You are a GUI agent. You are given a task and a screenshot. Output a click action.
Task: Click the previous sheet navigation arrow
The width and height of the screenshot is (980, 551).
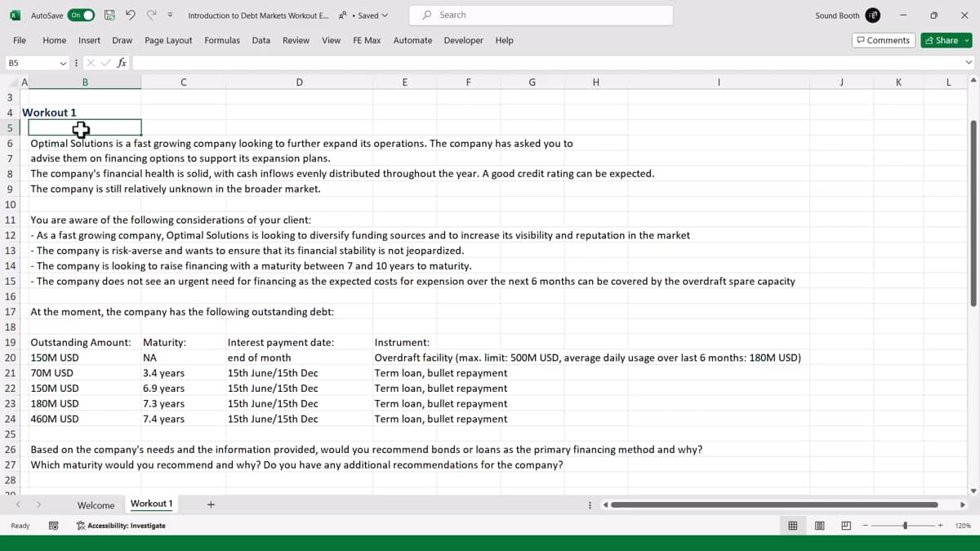pyautogui.click(x=18, y=504)
